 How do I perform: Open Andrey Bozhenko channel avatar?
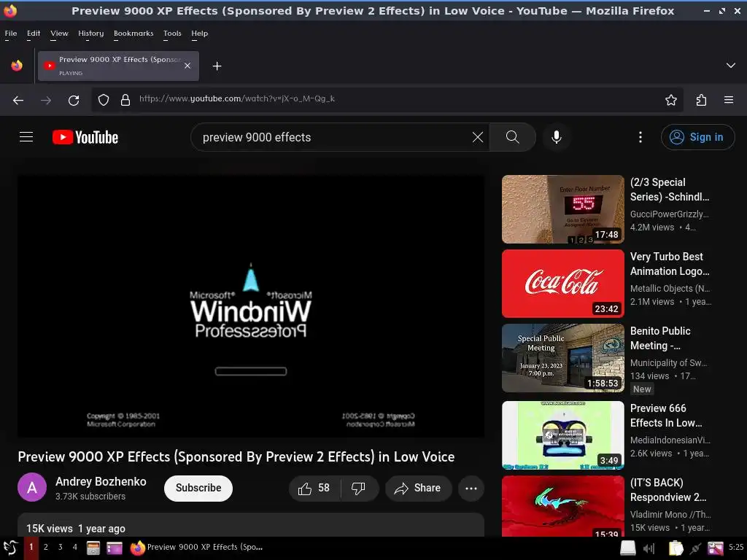[x=32, y=488]
